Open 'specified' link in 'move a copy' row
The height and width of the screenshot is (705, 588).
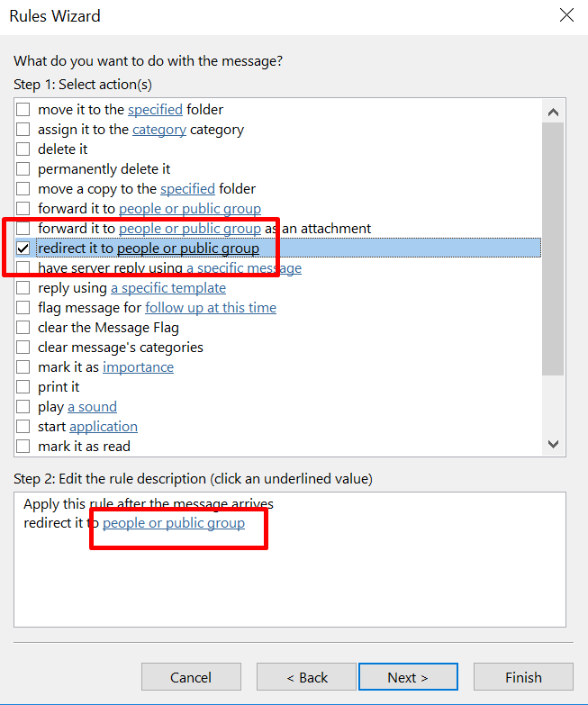(x=187, y=189)
